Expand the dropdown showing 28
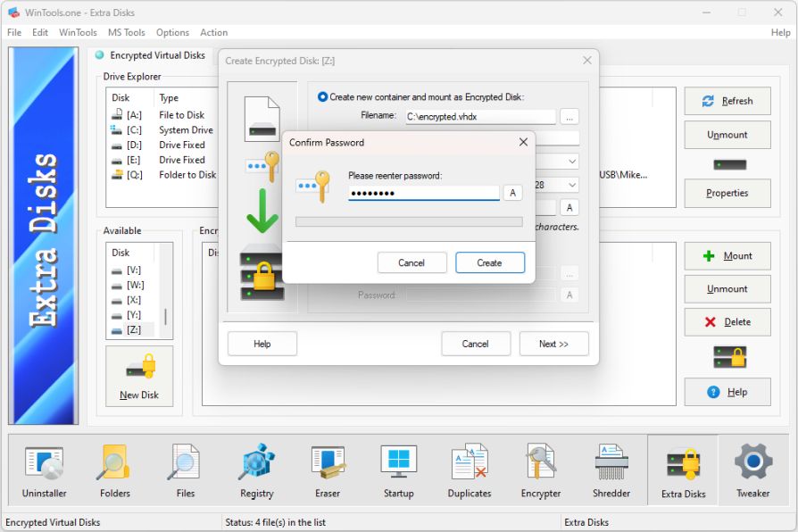798x532 pixels. pyautogui.click(x=572, y=185)
